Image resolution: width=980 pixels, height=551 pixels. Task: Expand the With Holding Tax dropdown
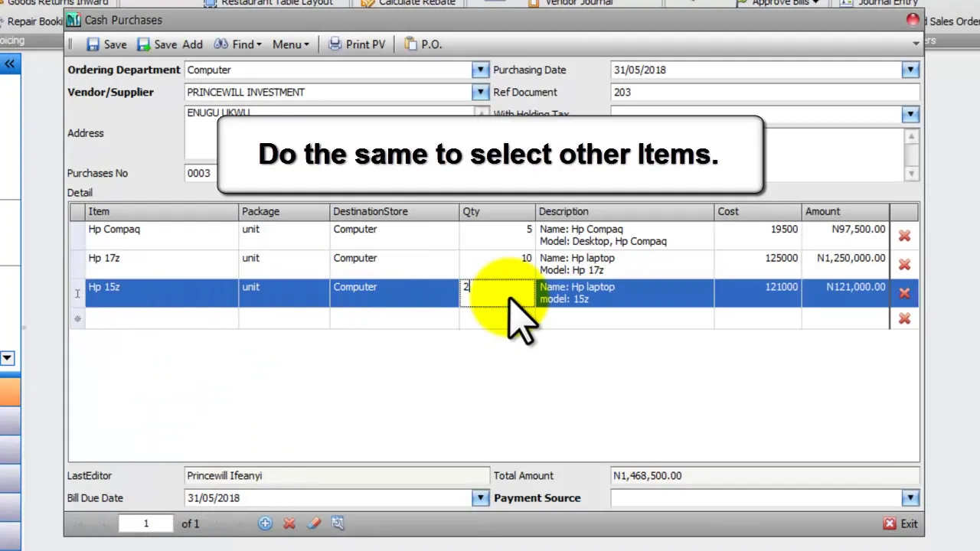(910, 114)
